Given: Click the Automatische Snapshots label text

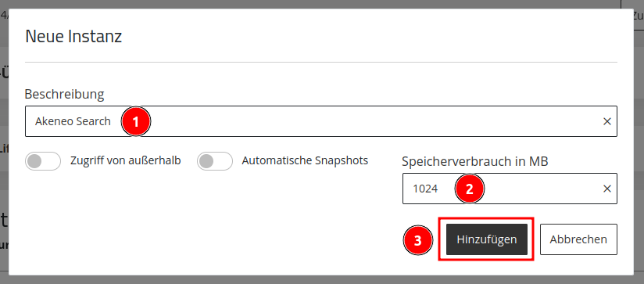Looking at the screenshot, I should [x=305, y=160].
